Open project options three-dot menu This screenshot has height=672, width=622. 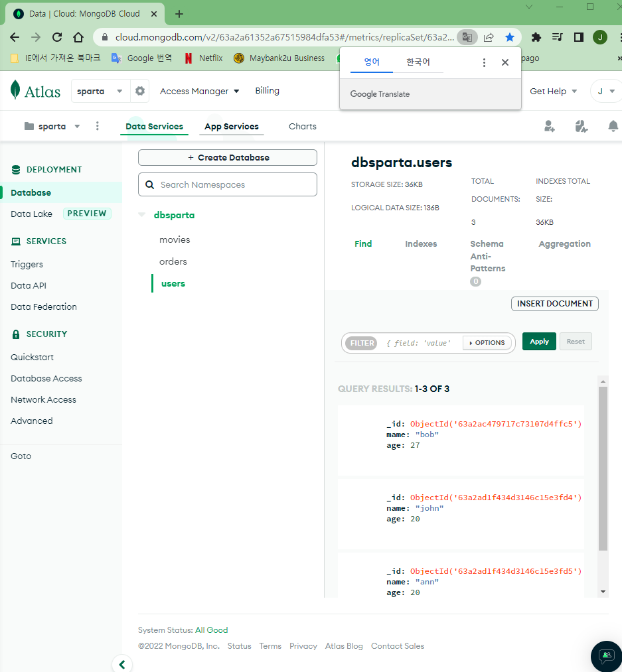pos(98,126)
